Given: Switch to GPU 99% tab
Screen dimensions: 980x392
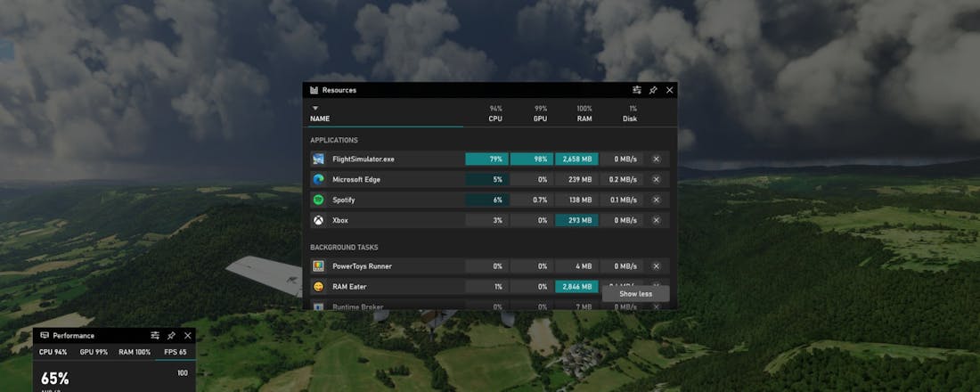Looking at the screenshot, I should (94, 352).
